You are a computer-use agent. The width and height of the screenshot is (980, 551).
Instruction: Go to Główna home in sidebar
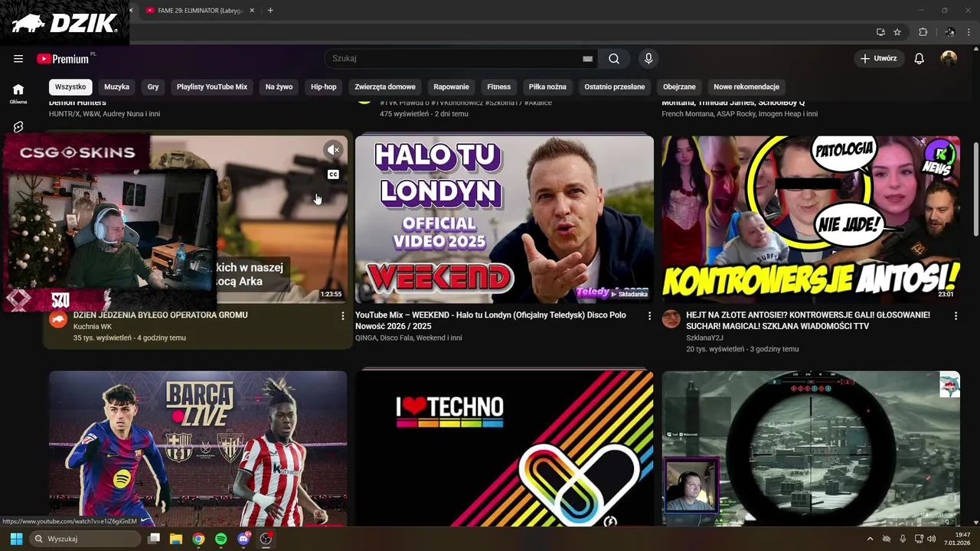coord(18,93)
